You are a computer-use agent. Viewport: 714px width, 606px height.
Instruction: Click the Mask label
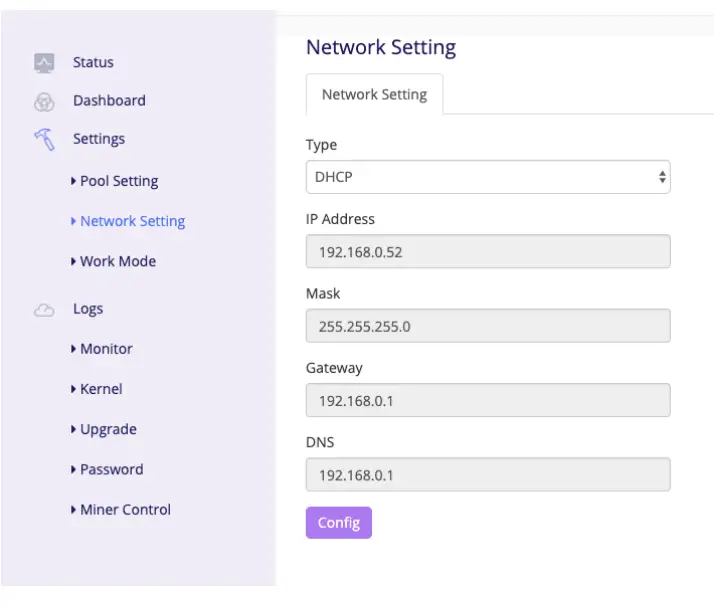[323, 294]
